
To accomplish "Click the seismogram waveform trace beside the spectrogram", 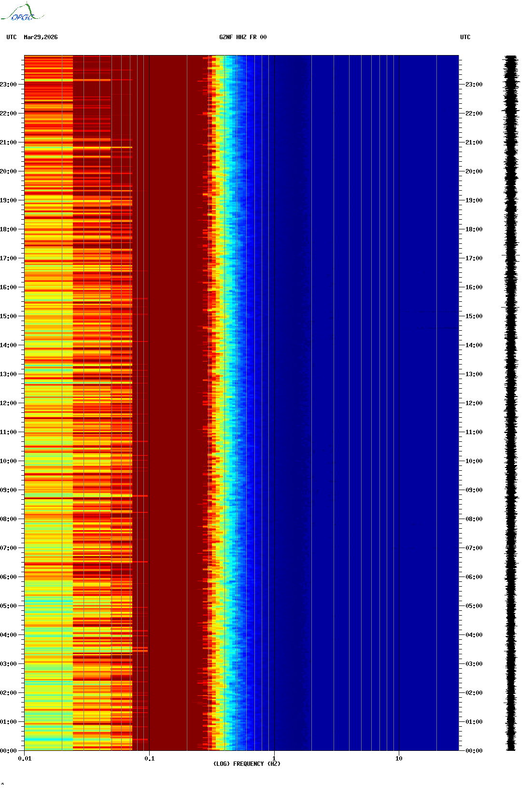I will (511, 403).
